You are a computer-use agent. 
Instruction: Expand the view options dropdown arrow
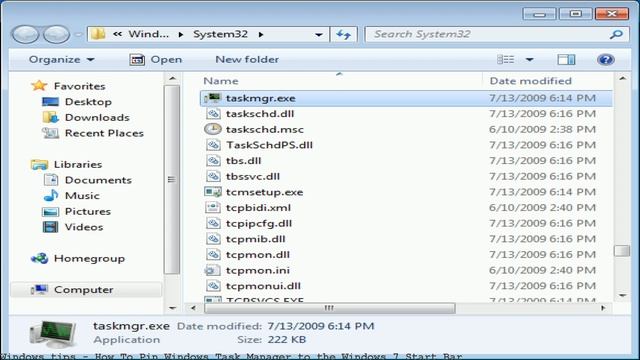tap(529, 60)
